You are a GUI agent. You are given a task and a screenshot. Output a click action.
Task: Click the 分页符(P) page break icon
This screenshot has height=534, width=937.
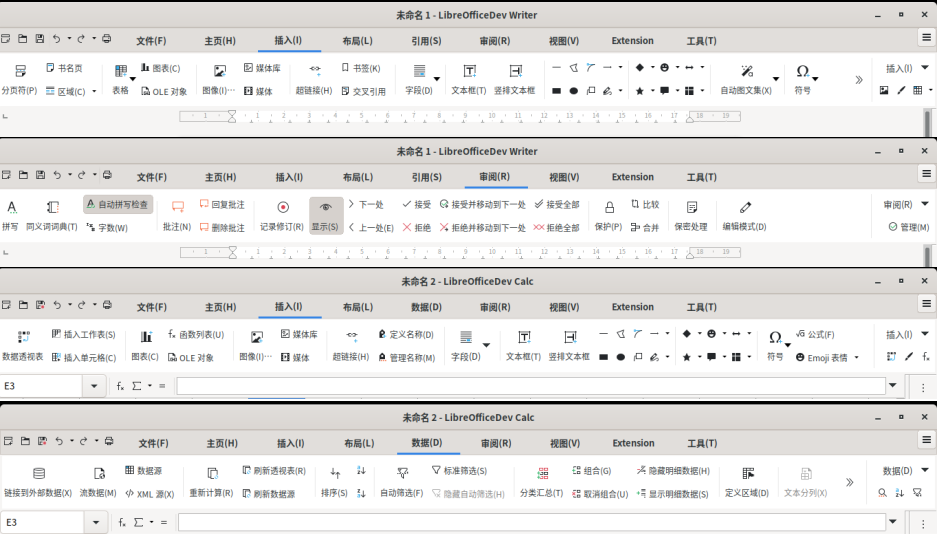pyautogui.click(x=20, y=71)
